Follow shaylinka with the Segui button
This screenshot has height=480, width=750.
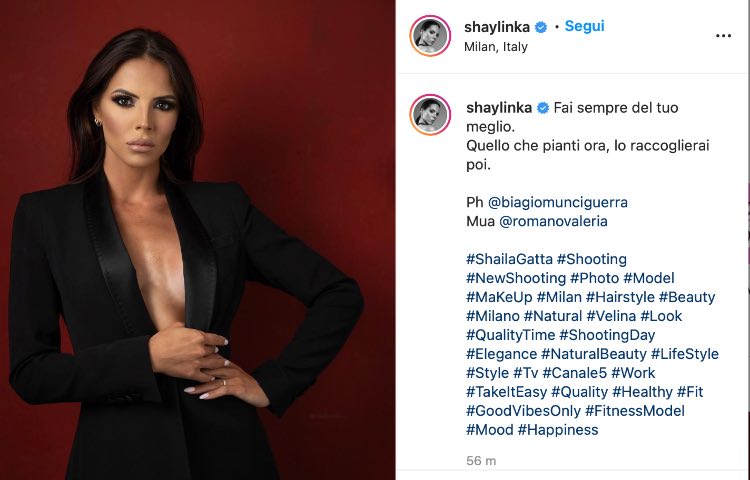(585, 26)
